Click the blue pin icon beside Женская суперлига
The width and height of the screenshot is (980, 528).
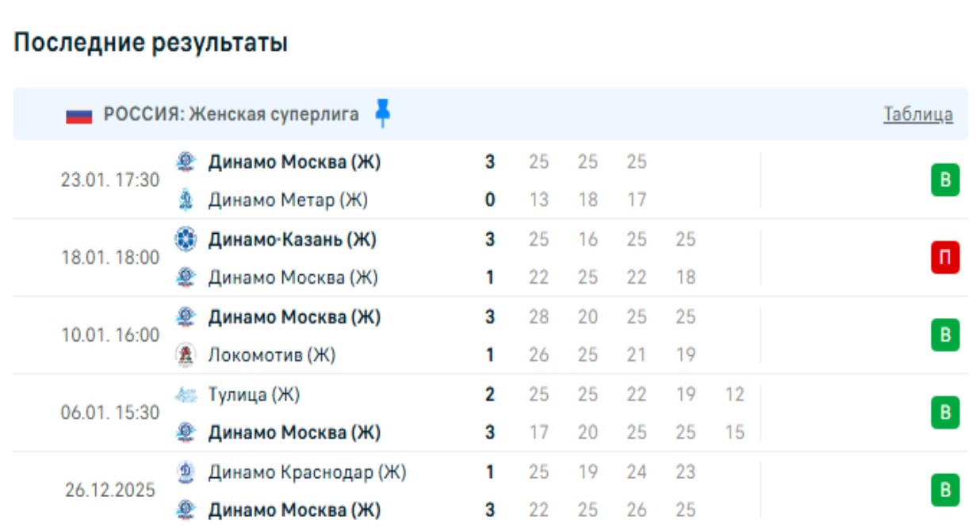[382, 113]
